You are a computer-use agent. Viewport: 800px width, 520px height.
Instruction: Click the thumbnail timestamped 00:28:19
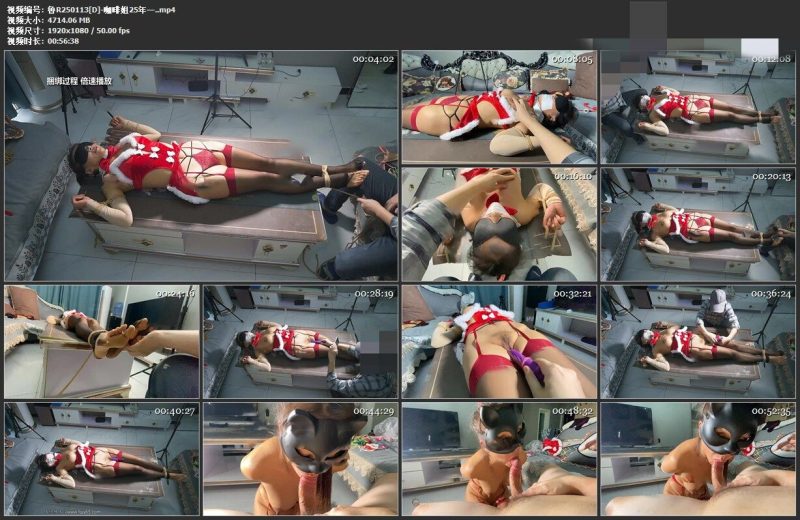[300, 341]
